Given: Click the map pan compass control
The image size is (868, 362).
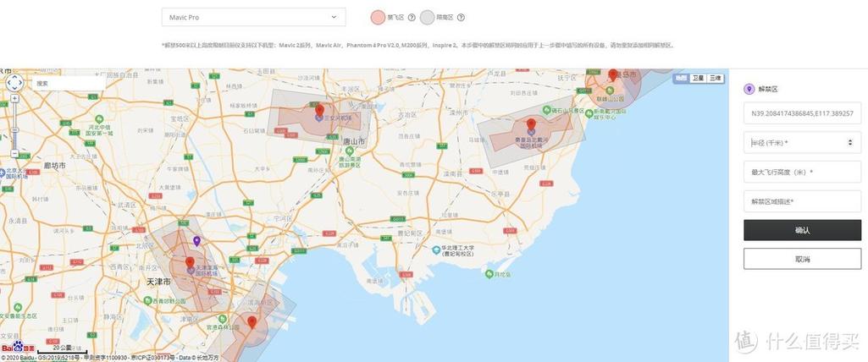Looking at the screenshot, I should pyautogui.click(x=14, y=83).
